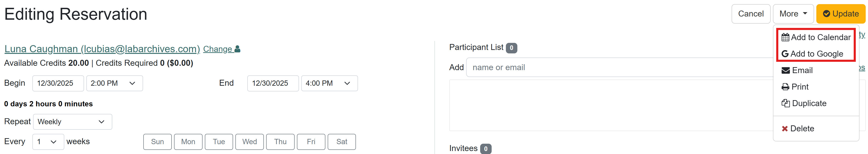868x154 pixels.
Task: Toggle the Fri day button
Action: click(311, 142)
